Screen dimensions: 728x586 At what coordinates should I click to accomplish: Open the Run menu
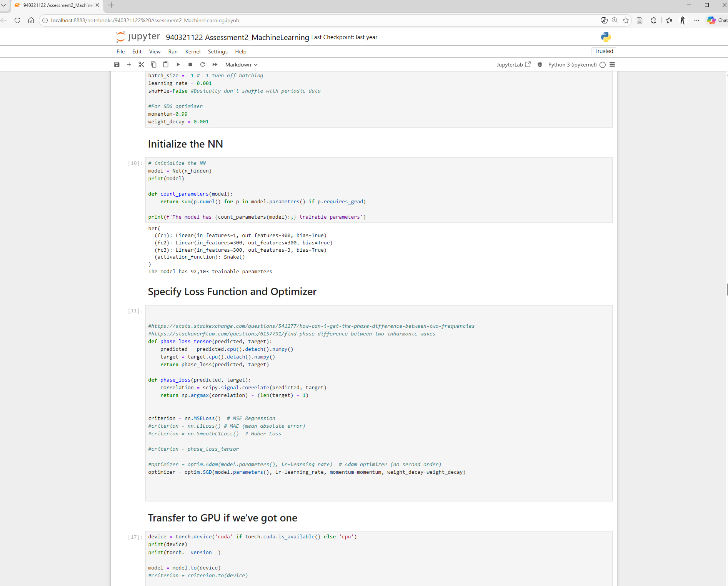pyautogui.click(x=173, y=51)
